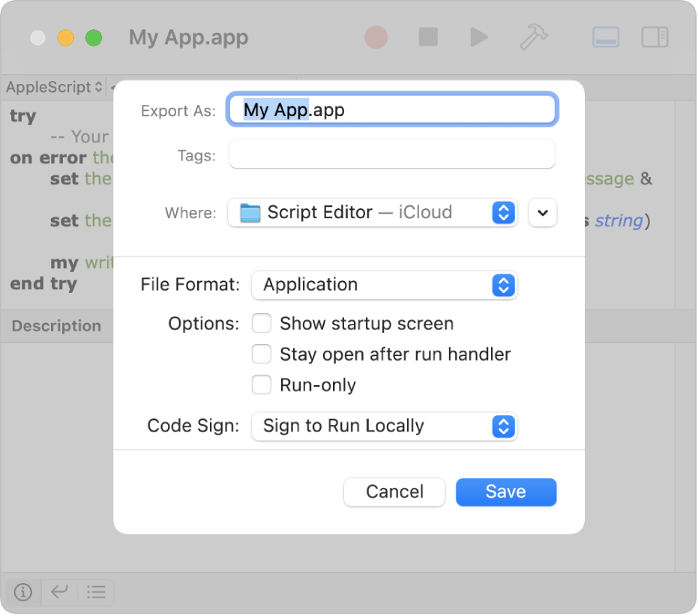Click the Tags input field
The image size is (698, 616).
[x=392, y=155]
